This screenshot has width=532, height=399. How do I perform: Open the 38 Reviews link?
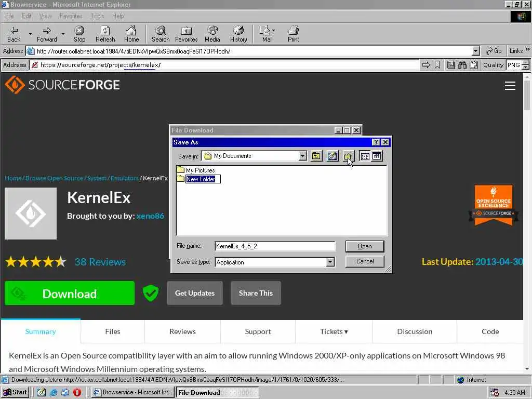click(x=100, y=262)
